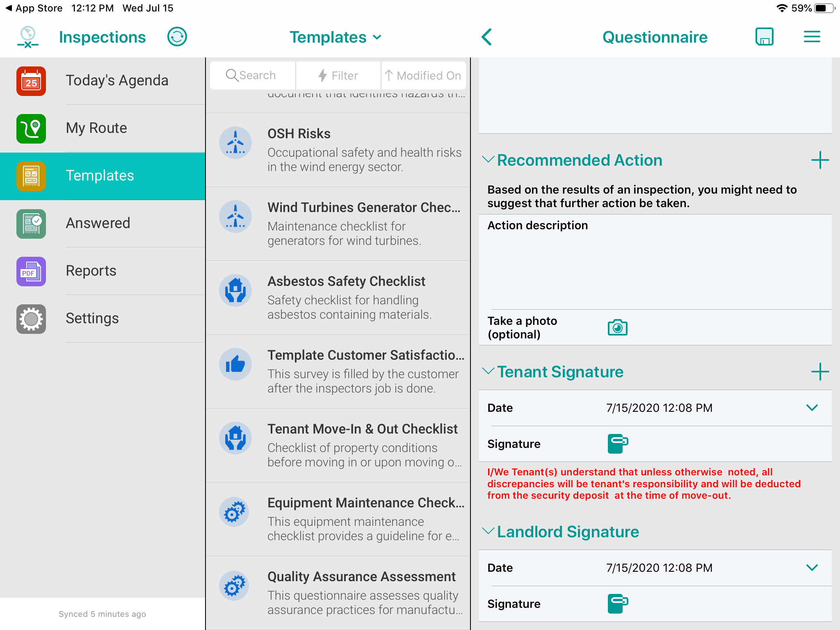Select Templates menu item

click(x=103, y=176)
